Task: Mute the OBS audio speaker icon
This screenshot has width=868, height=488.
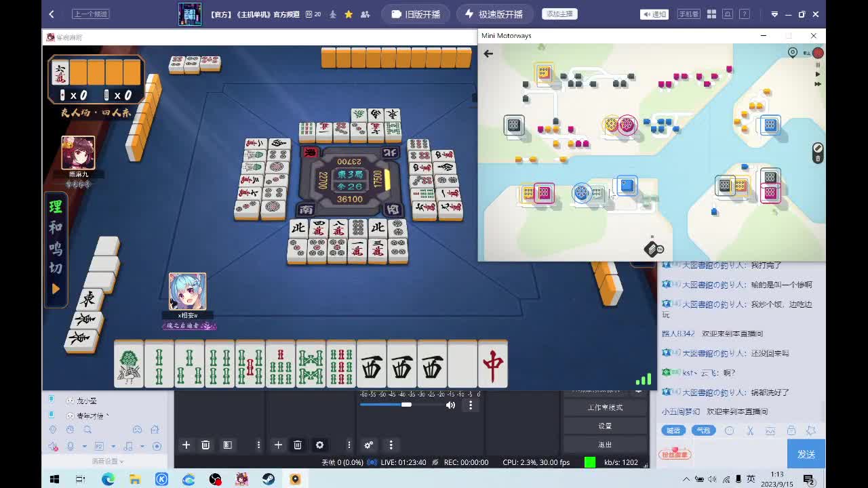Action: (450, 405)
